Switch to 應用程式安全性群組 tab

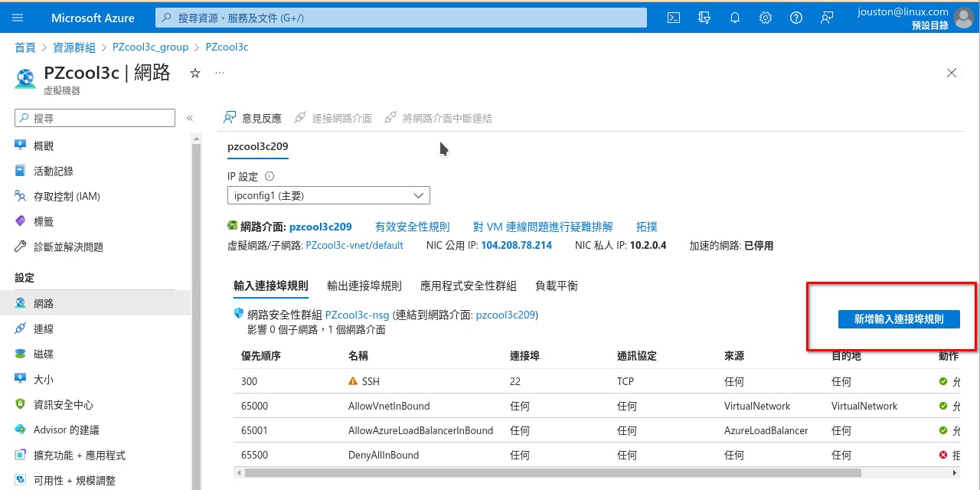click(468, 286)
